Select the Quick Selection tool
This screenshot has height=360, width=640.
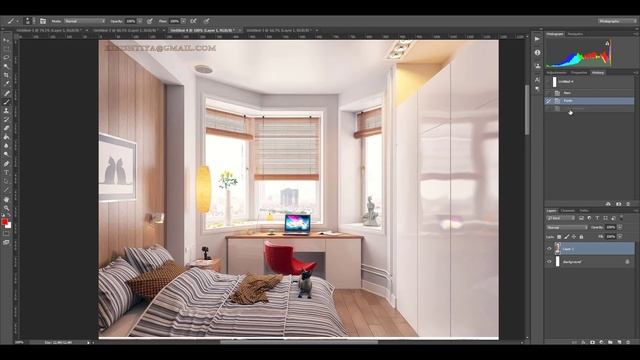(x=6, y=66)
